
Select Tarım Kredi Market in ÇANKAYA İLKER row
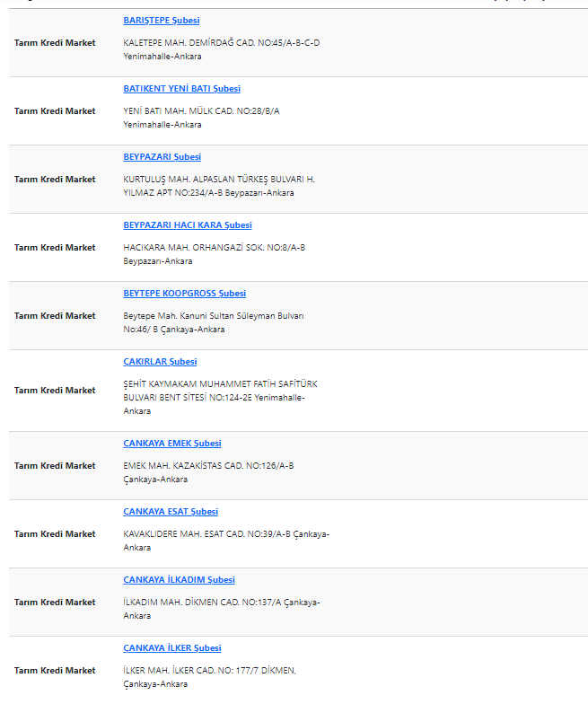(55, 671)
